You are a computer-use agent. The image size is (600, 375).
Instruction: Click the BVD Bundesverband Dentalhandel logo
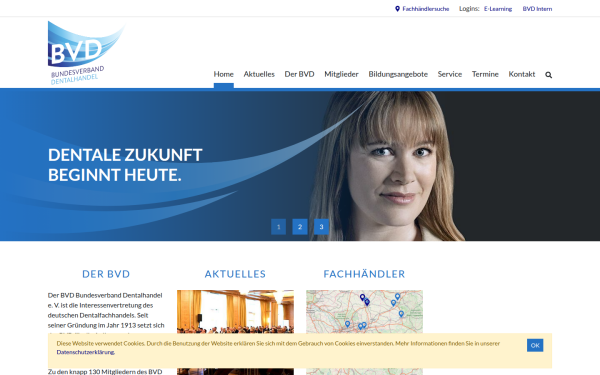click(86, 53)
